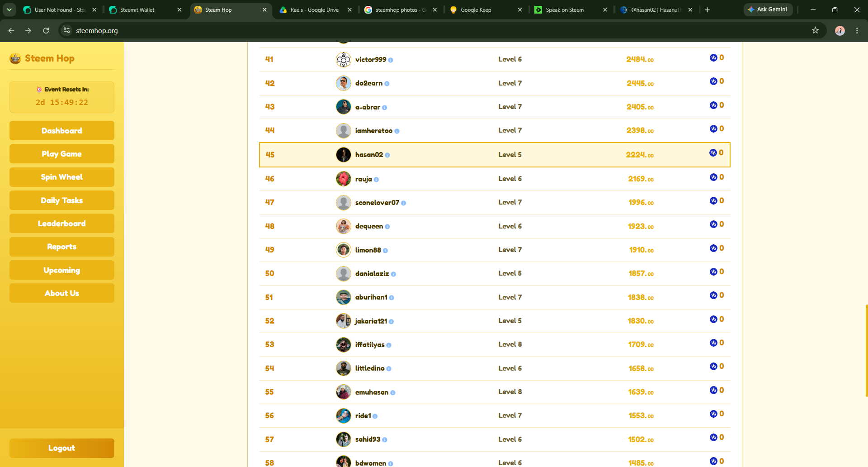Go to Spin Wheel
This screenshot has height=467, width=868.
[62, 177]
